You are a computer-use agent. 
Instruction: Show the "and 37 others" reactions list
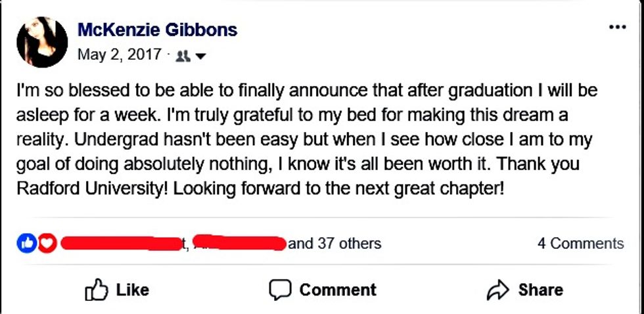tap(334, 244)
